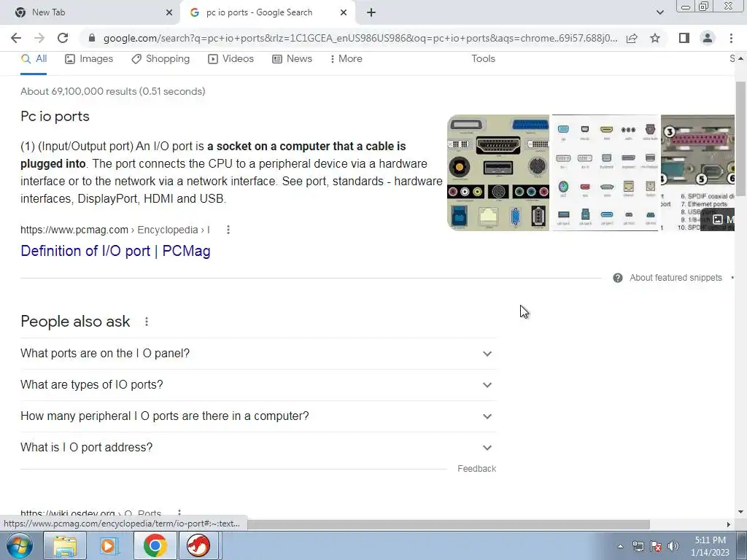Screen dimensions: 747x560
Task: Share this page icon in address bar
Action: 632,38
